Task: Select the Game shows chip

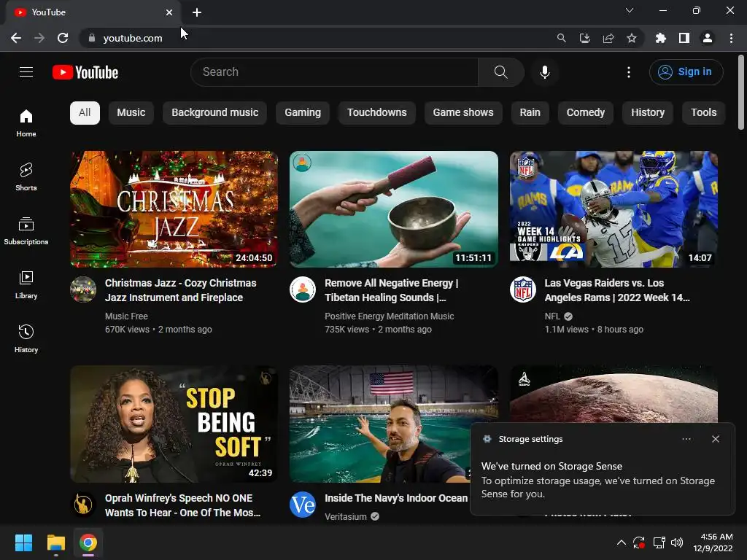Action: (463, 113)
